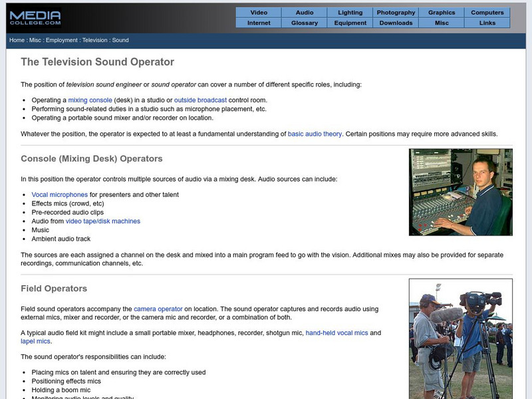This screenshot has height=399, width=532.
Task: Open the Links nav tab
Action: 487,23
